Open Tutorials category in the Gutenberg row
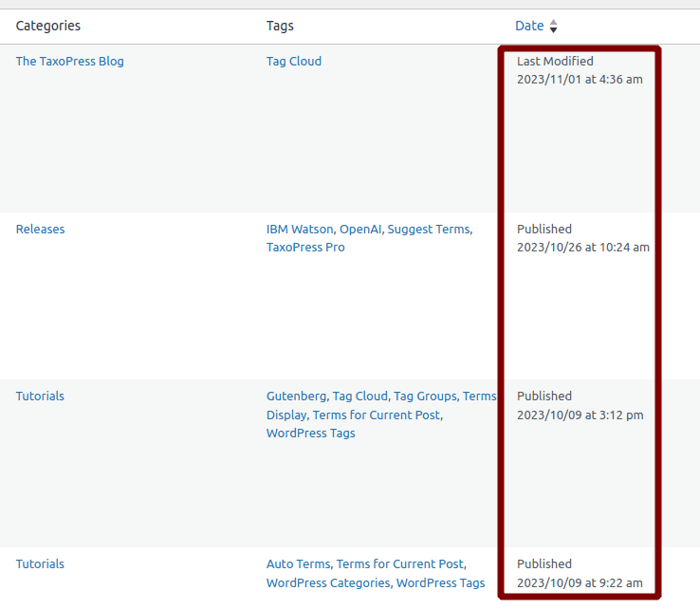The image size is (700, 609). (x=40, y=396)
